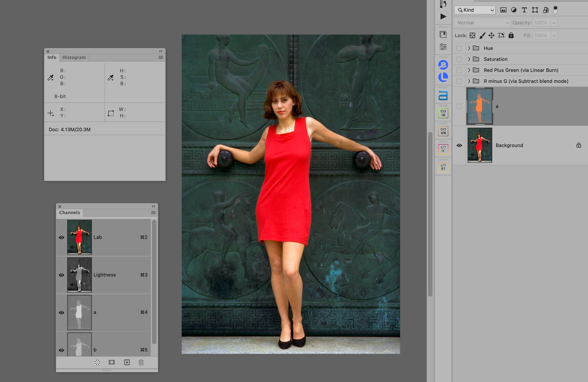Load channel as selection icon

click(98, 362)
